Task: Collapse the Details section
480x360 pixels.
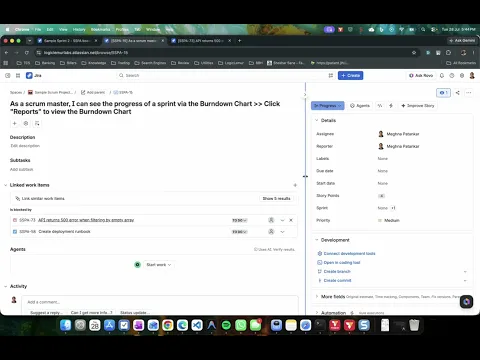Action: click(x=317, y=120)
